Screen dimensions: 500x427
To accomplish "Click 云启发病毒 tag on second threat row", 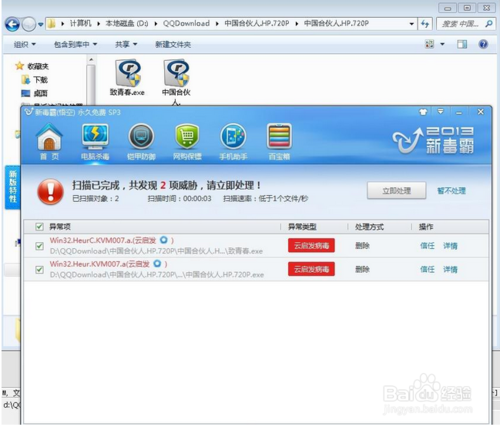I will click(311, 269).
